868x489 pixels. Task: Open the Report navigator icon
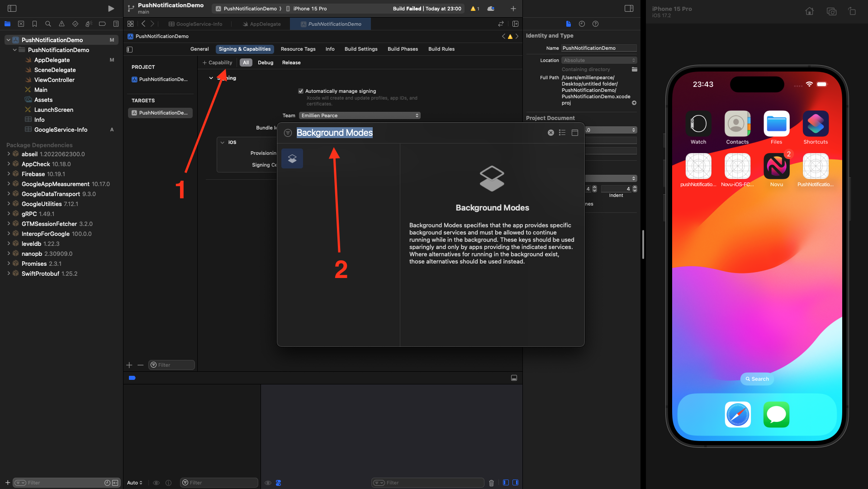pos(116,24)
